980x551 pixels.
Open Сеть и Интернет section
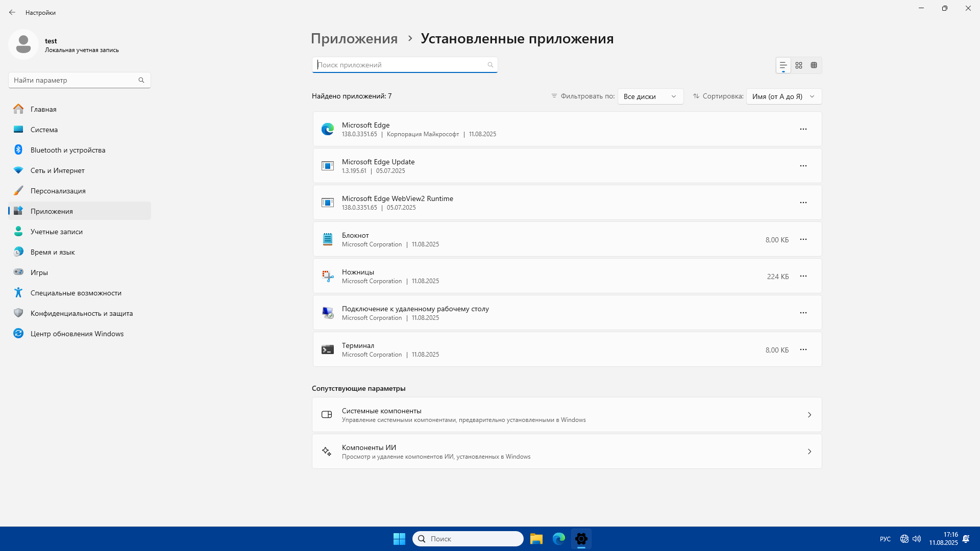[80, 170]
